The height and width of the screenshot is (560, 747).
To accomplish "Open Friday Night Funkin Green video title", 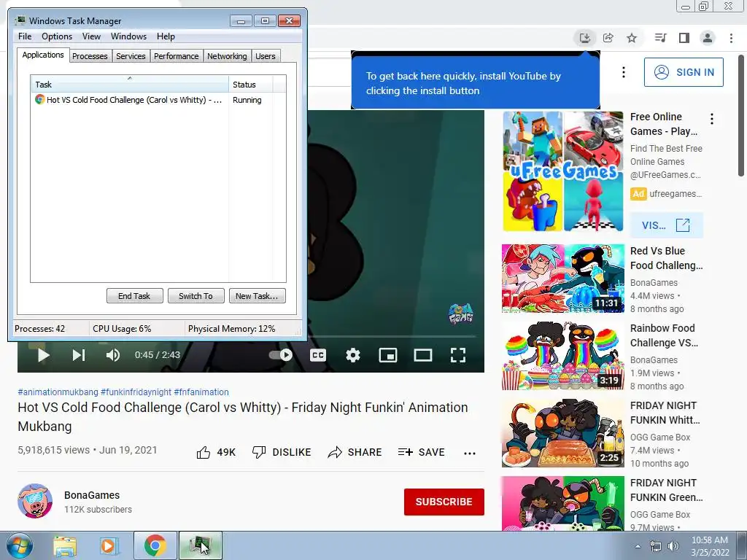I will pos(666,490).
